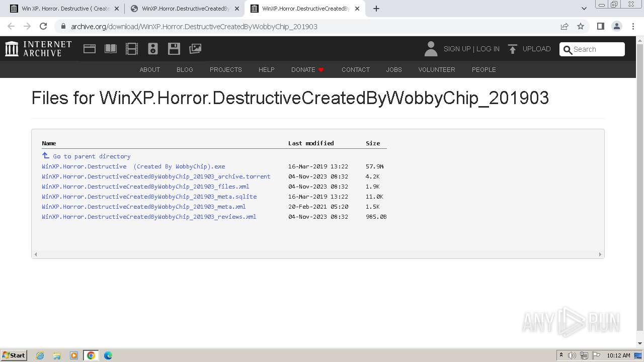The image size is (644, 362).
Task: Open the Web (Wayback) media icon
Action: point(90,49)
